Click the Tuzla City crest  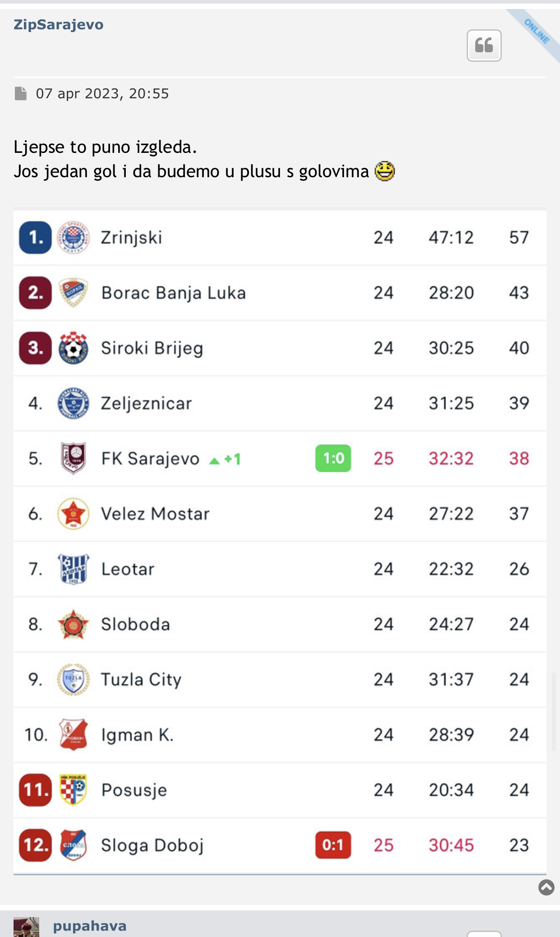(73, 680)
